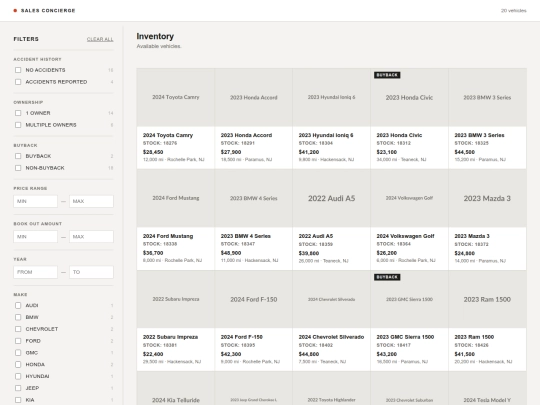This screenshot has width=540, height=405.
Task: Open the 2022 Subaru Impreza image
Action: tap(176, 299)
